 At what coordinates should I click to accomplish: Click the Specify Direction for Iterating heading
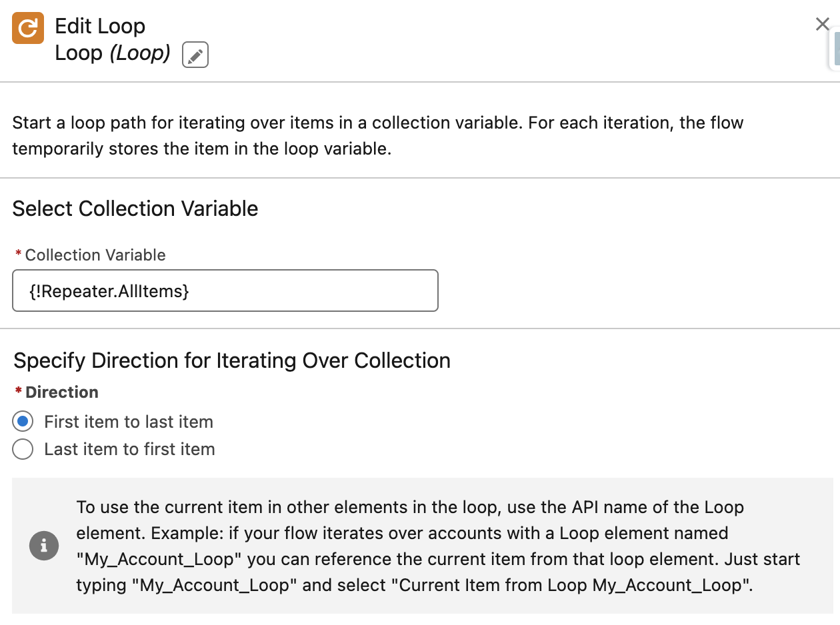(x=231, y=360)
